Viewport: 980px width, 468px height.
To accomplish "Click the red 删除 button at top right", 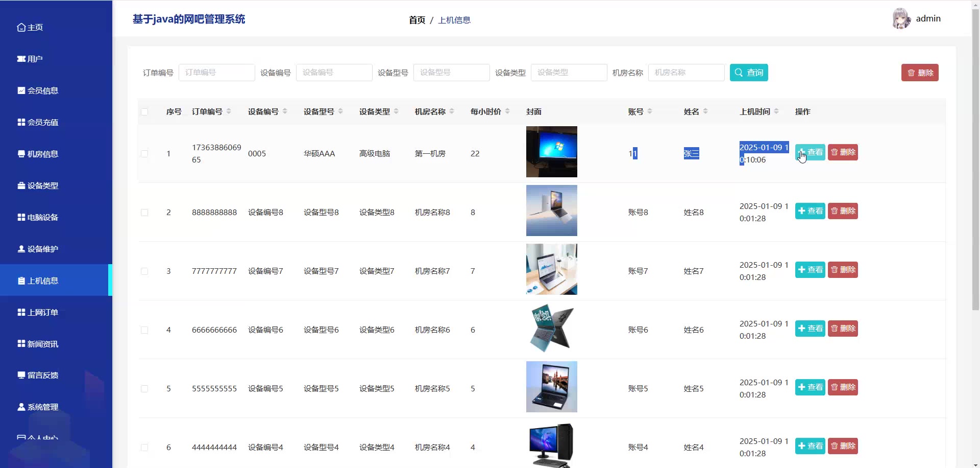I will point(919,73).
